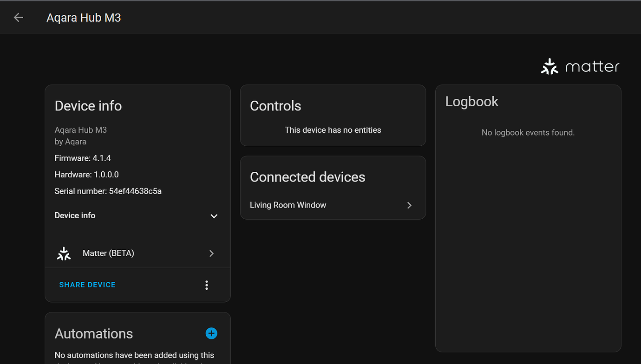Click the Matter icon on the Matter (BETA) row
Screen dimensions: 641x364
point(64,253)
